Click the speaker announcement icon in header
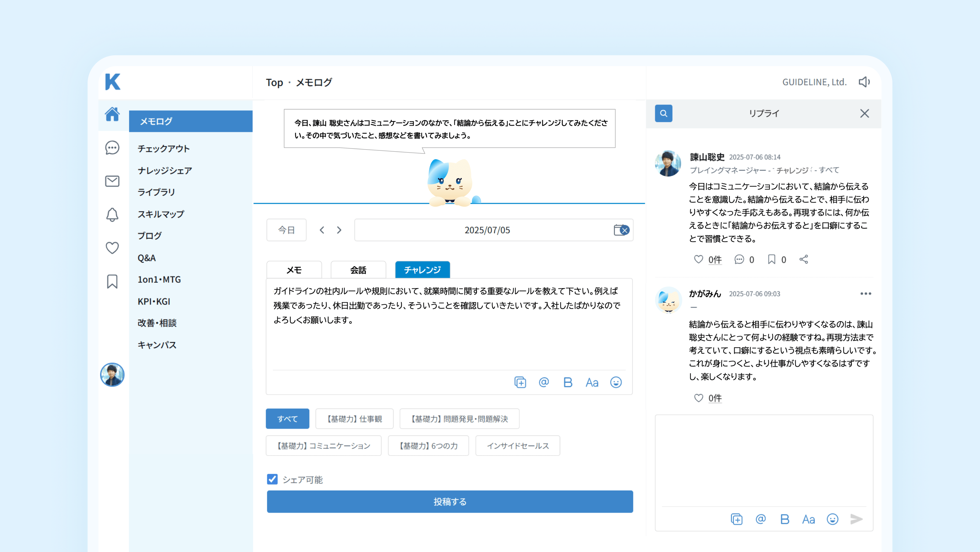 (x=864, y=82)
